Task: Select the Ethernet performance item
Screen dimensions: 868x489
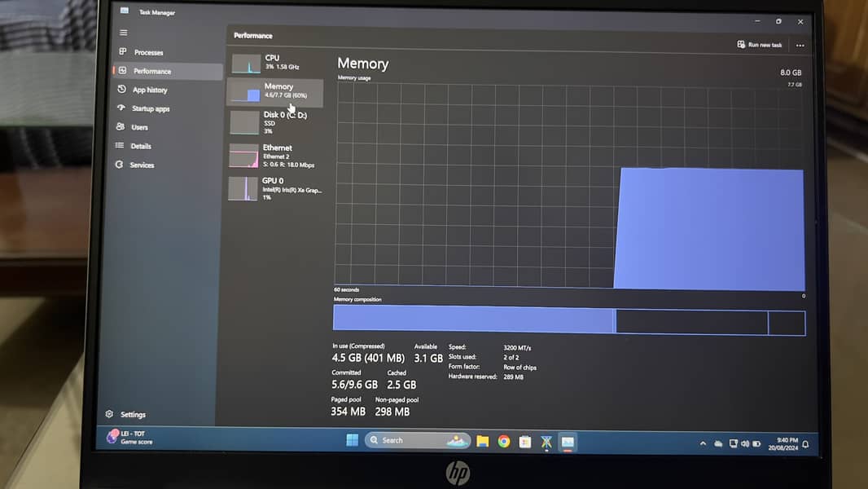Action: tap(274, 156)
